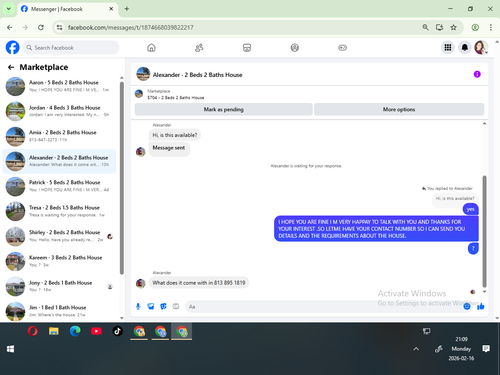Open a new browser tab
Image resolution: width=500 pixels, height=375 pixels.
pyautogui.click(x=127, y=9)
